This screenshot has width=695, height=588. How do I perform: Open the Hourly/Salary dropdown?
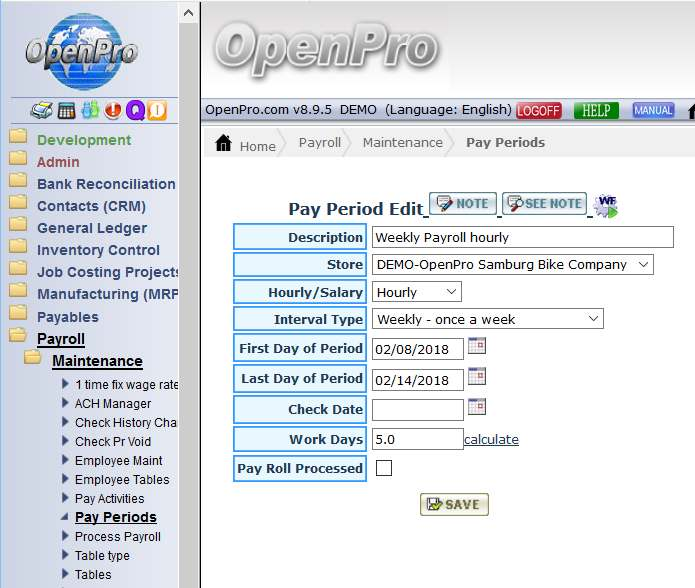point(417,292)
